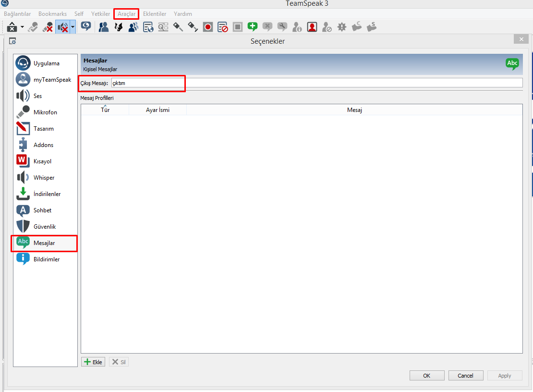Image resolution: width=533 pixels, height=392 pixels.
Task: Click the Apply button
Action: click(505, 375)
